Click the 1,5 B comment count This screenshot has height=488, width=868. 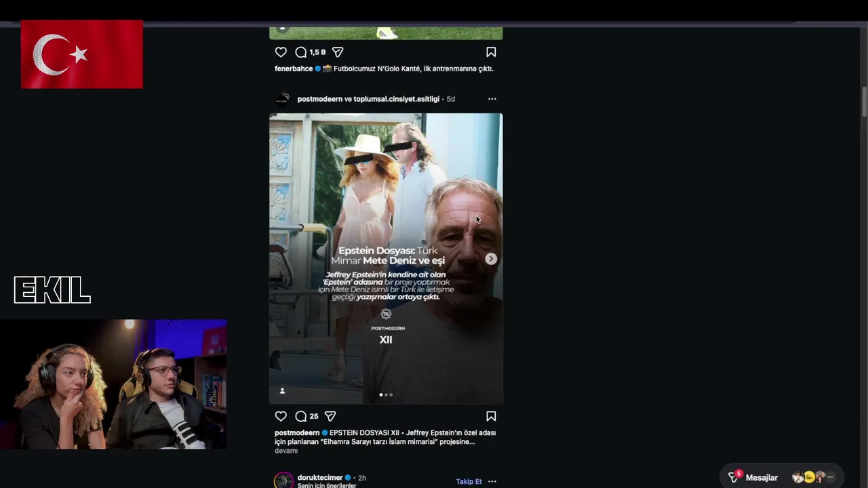(x=317, y=52)
